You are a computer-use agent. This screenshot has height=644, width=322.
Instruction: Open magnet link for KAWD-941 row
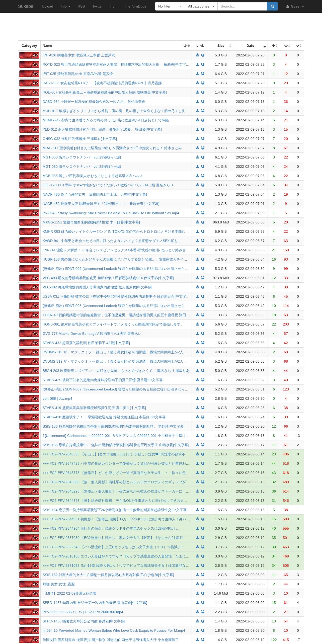point(203,241)
